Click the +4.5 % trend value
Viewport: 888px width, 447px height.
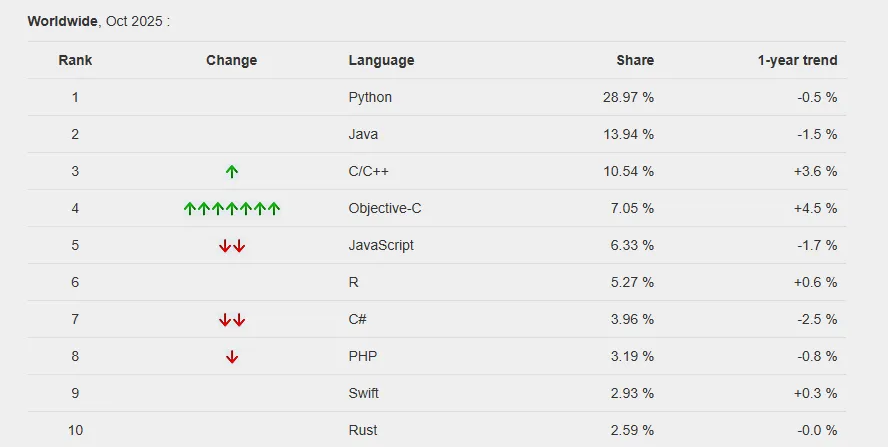[x=815, y=208]
